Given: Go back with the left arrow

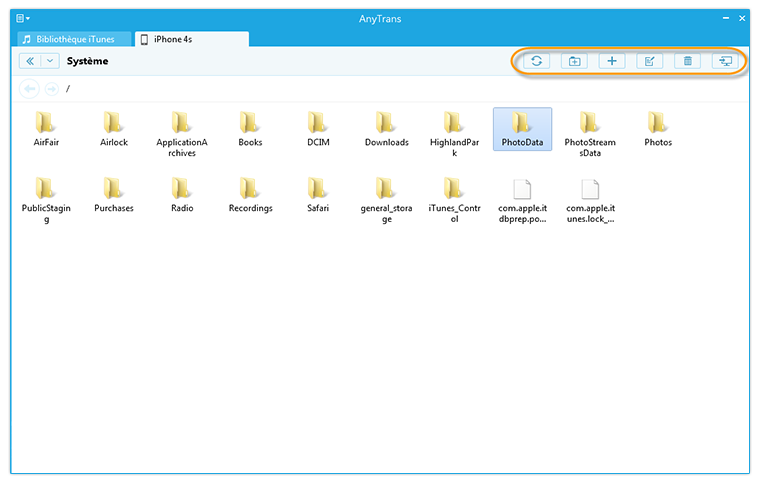Looking at the screenshot, I should 30,89.
